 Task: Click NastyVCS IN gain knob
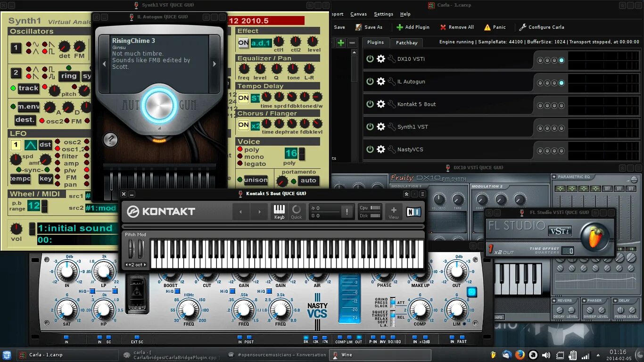pos(66,272)
